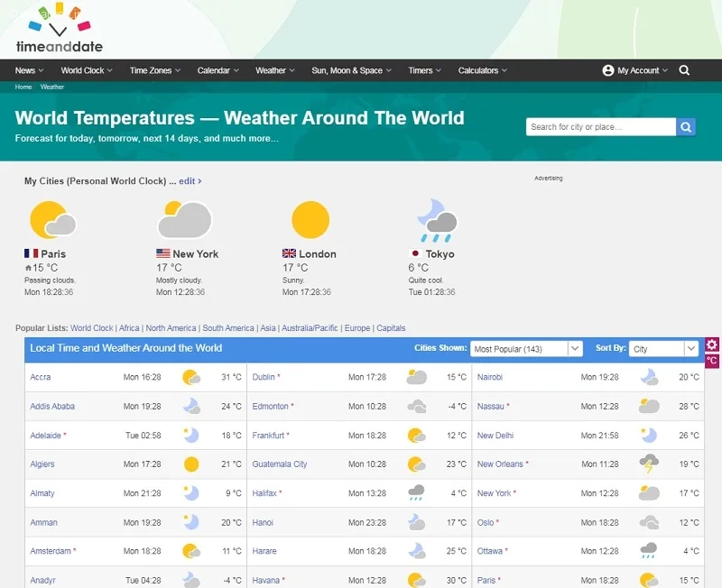Click the edit link for My Cities
Screen dimensions: 722x588
pos(190,181)
